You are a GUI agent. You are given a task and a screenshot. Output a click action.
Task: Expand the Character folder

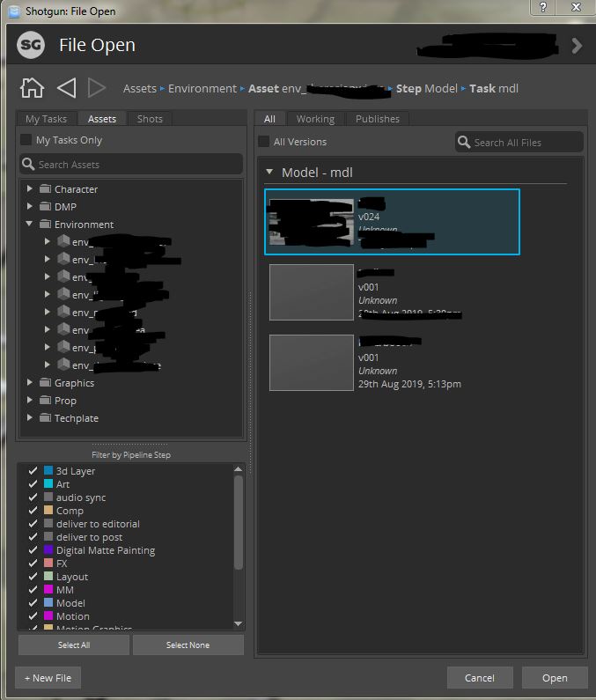click(x=29, y=188)
